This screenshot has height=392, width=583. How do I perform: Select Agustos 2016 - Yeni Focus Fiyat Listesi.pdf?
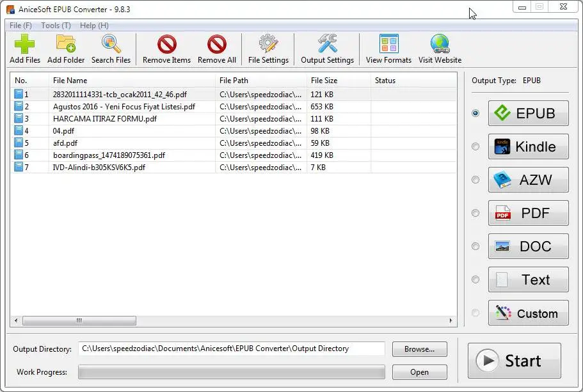pyautogui.click(x=124, y=107)
